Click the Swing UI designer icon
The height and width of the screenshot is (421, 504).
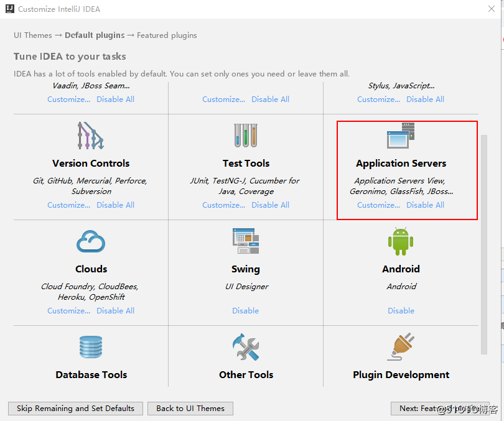(x=246, y=241)
